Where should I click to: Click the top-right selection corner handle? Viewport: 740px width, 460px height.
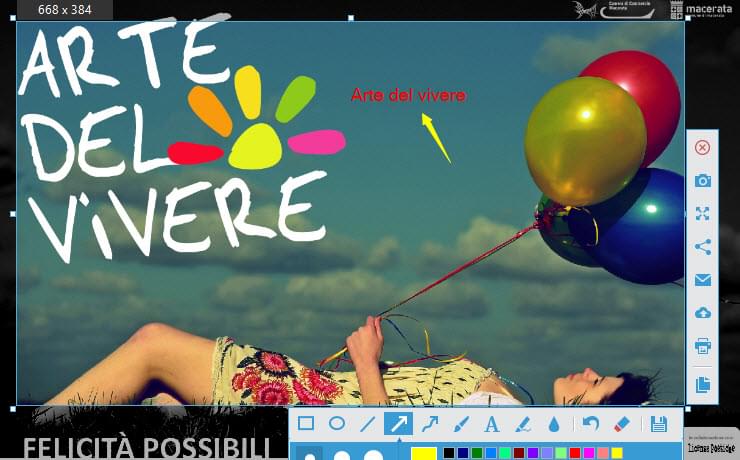click(688, 18)
